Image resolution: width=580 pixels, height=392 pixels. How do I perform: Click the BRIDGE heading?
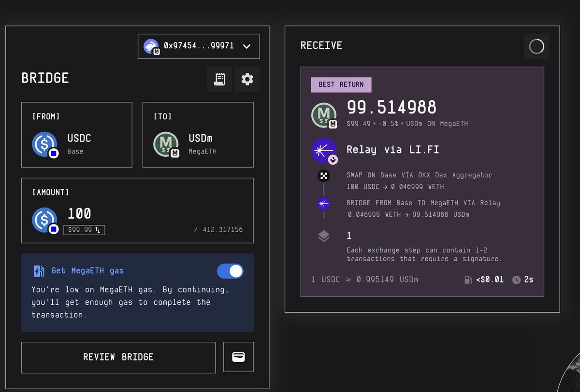(45, 78)
